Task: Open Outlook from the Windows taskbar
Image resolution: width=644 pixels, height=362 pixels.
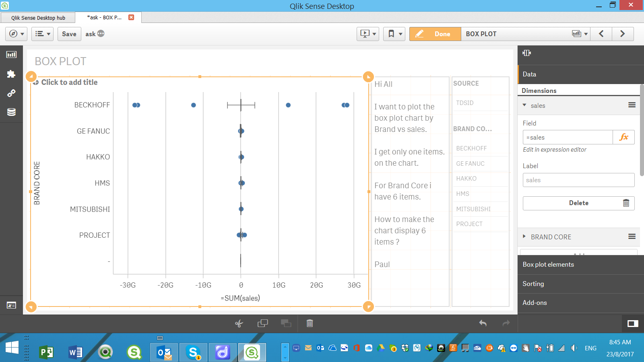Action: coord(163,352)
